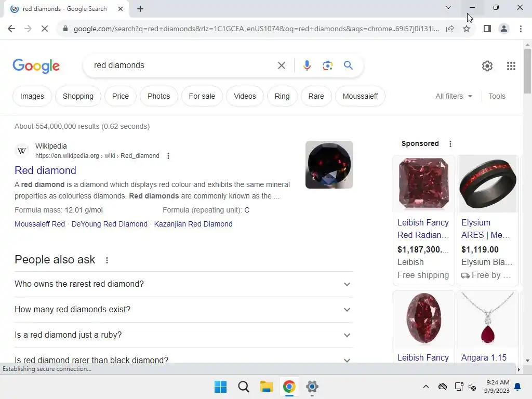Start voice search with microphone
Screen dimensions: 532x399
coord(307,65)
